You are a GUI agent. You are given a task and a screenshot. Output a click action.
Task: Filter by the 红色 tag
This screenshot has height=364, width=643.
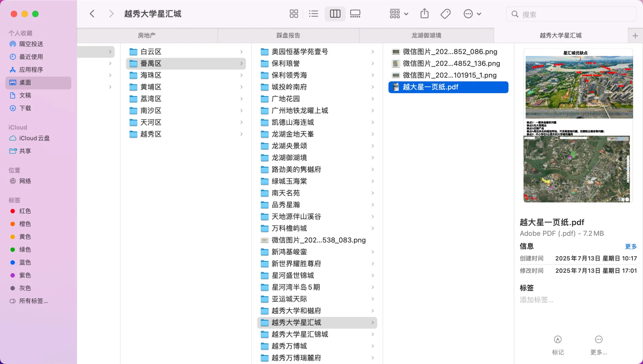[x=38, y=211]
